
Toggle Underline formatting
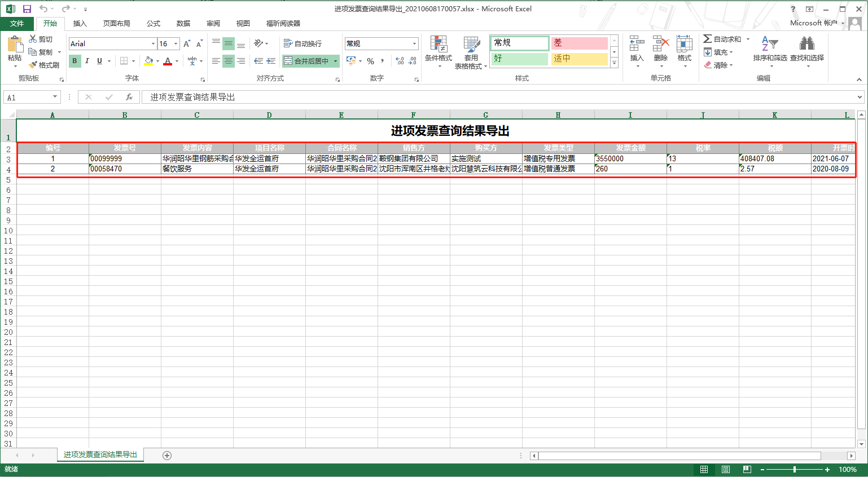click(x=99, y=61)
